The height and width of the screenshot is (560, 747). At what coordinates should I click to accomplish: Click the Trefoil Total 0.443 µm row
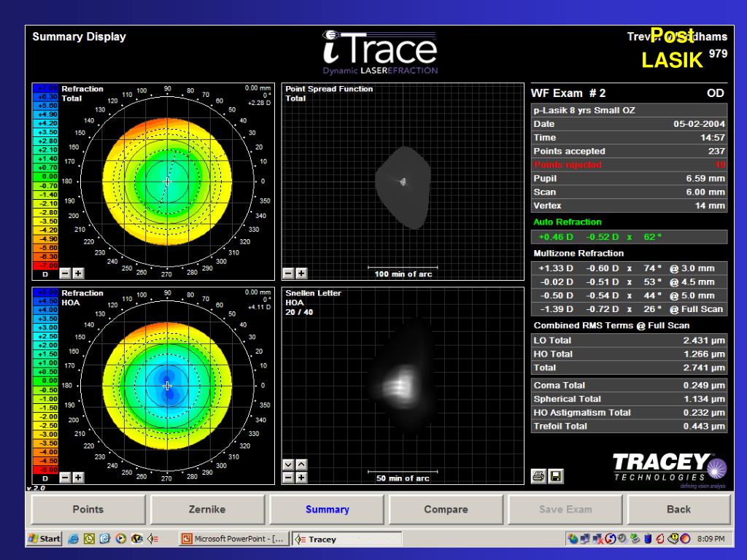tap(630, 426)
